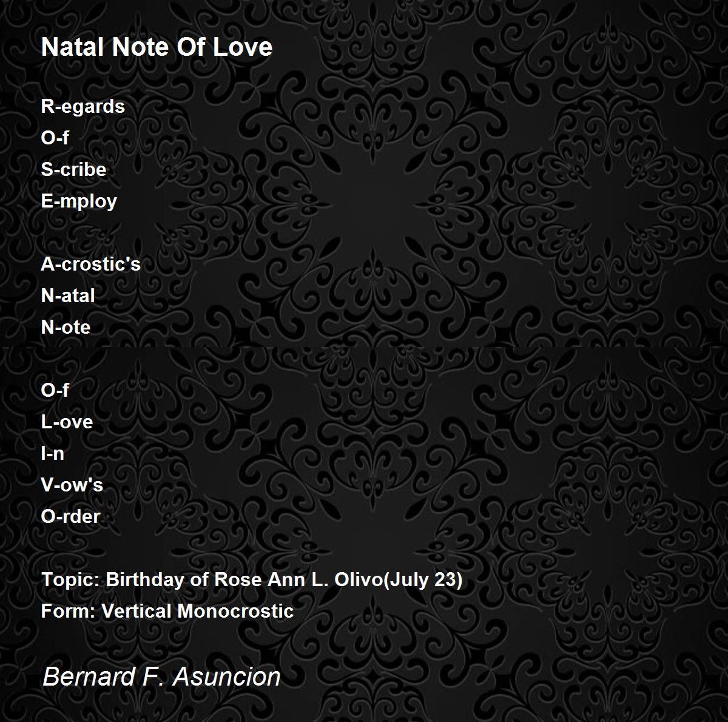Click the Topic: Birthday of Rose Ann line

(x=252, y=580)
